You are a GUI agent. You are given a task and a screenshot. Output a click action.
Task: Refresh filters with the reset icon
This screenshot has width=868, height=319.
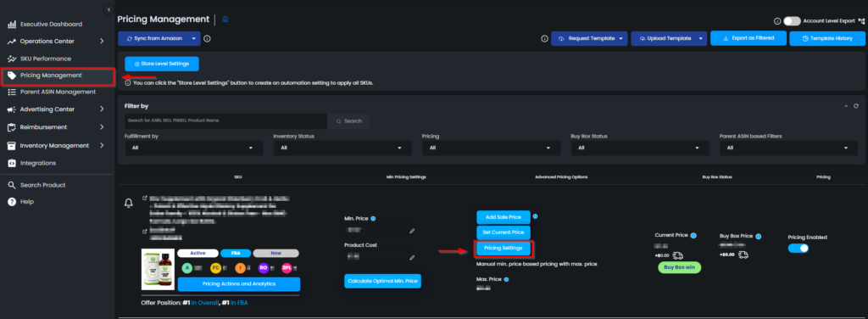coord(856,106)
